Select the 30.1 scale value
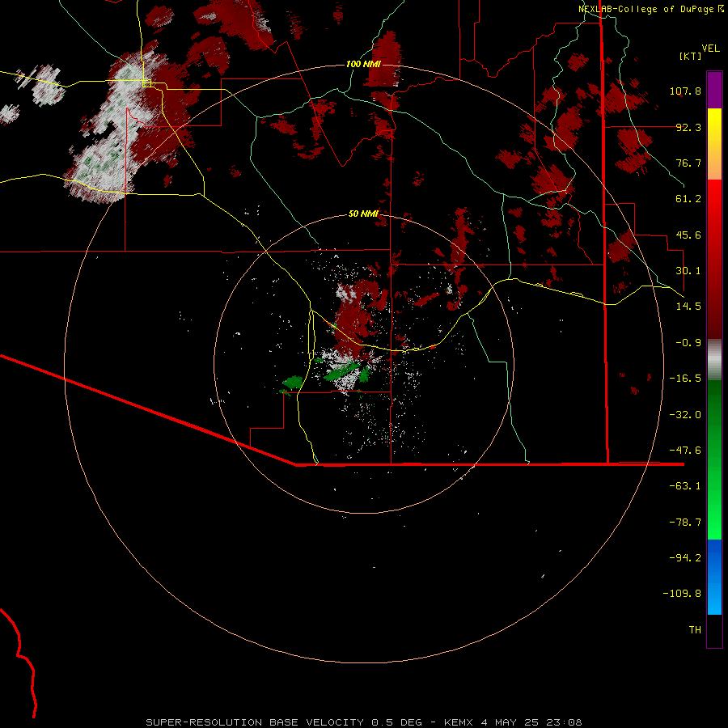The width and height of the screenshot is (728, 728). 688,271
